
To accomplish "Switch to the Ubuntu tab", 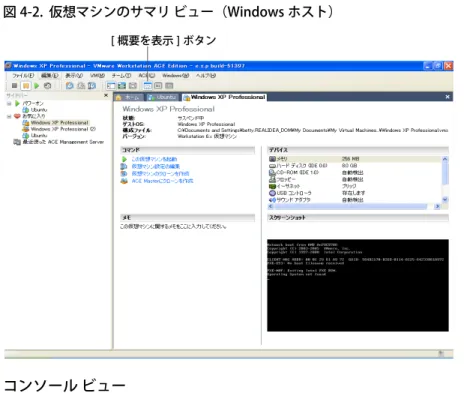I will point(162,97).
